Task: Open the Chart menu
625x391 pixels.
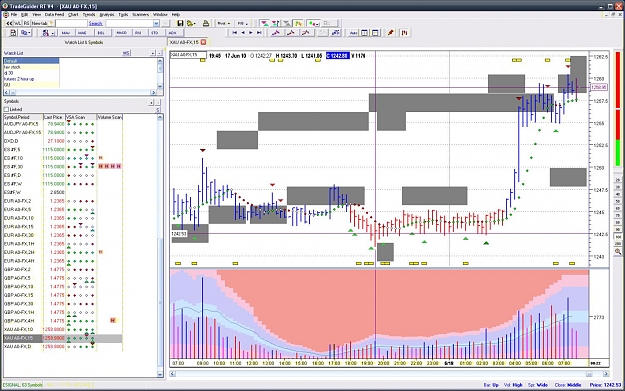Action: pyautogui.click(x=73, y=14)
